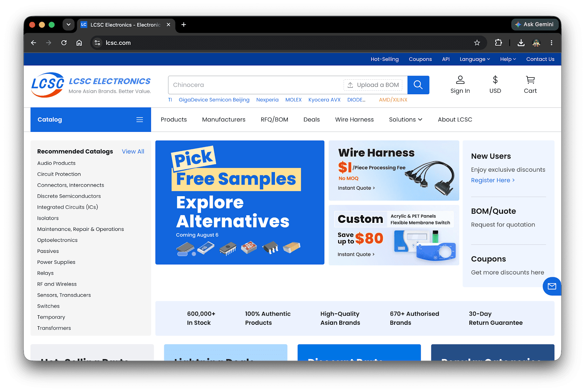The width and height of the screenshot is (585, 392).
Task: Close the LCSC Electronics tab
Action: point(169,24)
